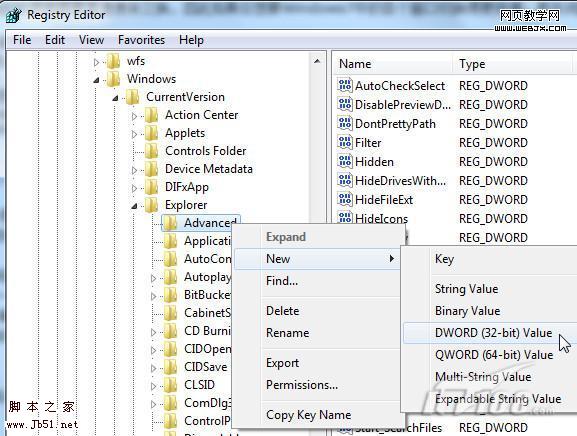Click the tree pane scroll-up arrow
Image resolution: width=577 pixels, height=436 pixels.
[317, 61]
